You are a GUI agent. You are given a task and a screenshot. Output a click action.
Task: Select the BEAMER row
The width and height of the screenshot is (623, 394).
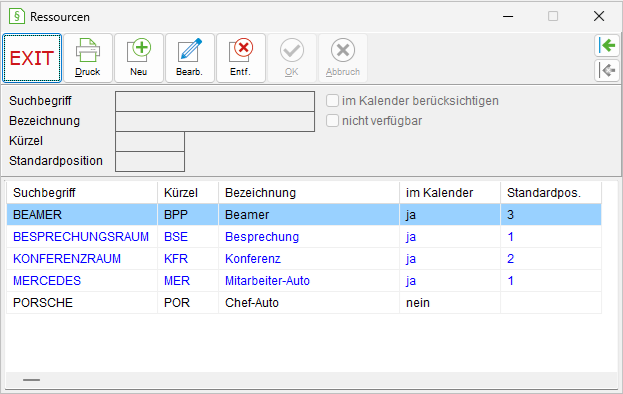[304, 215]
